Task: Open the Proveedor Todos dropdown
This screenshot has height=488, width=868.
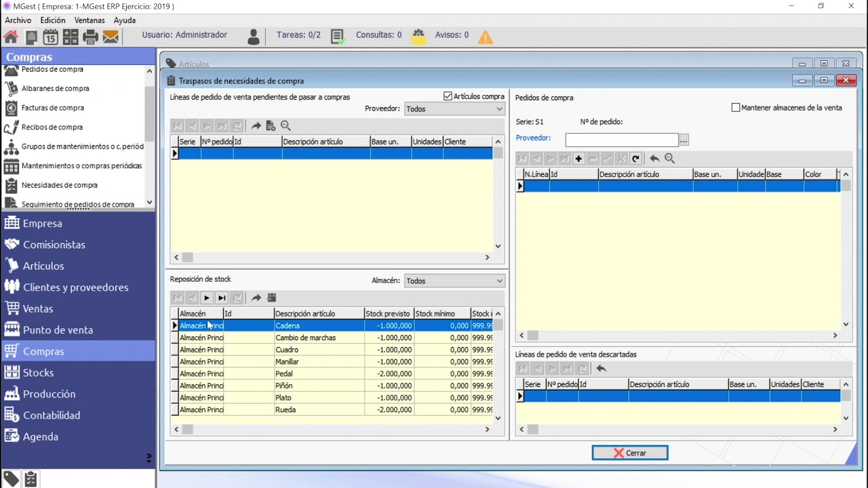Action: click(x=454, y=109)
